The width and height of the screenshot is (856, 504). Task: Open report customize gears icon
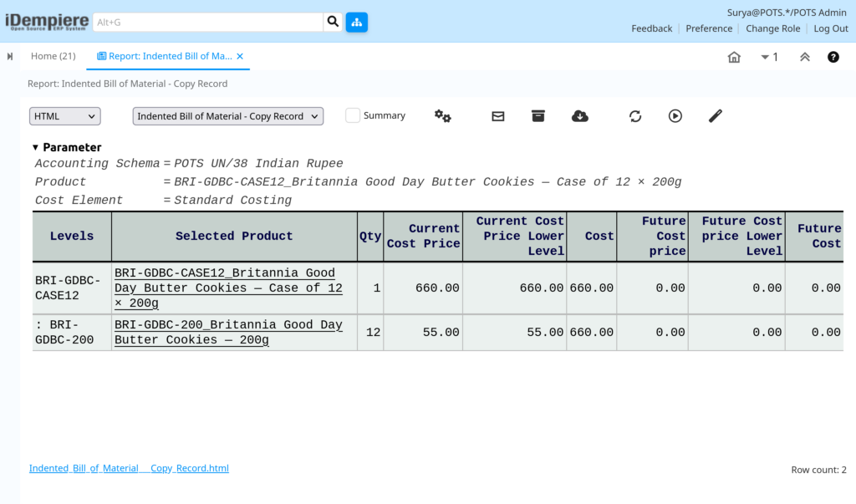click(443, 116)
